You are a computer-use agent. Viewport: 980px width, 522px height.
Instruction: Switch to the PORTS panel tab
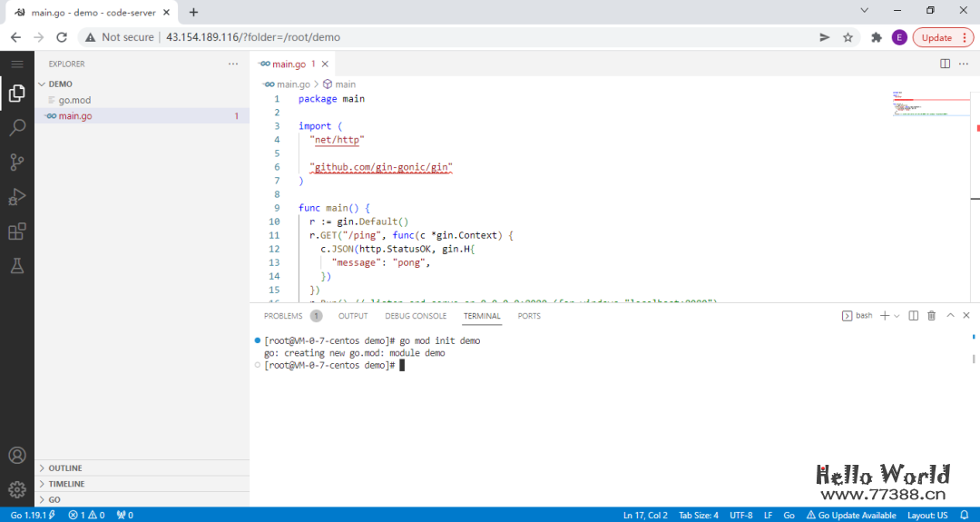[529, 316]
